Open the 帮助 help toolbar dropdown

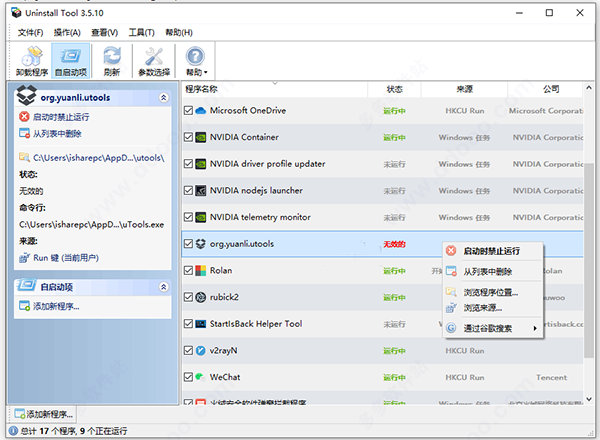pos(196,61)
